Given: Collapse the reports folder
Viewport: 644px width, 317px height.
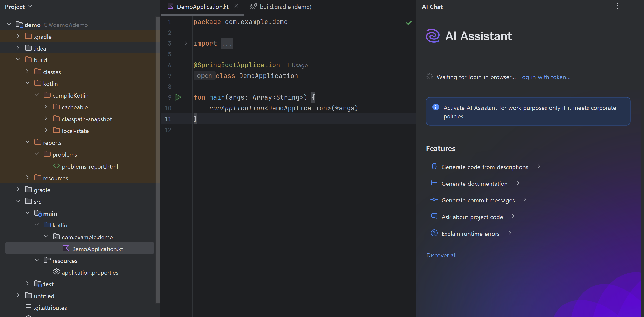Looking at the screenshot, I should click(x=28, y=142).
